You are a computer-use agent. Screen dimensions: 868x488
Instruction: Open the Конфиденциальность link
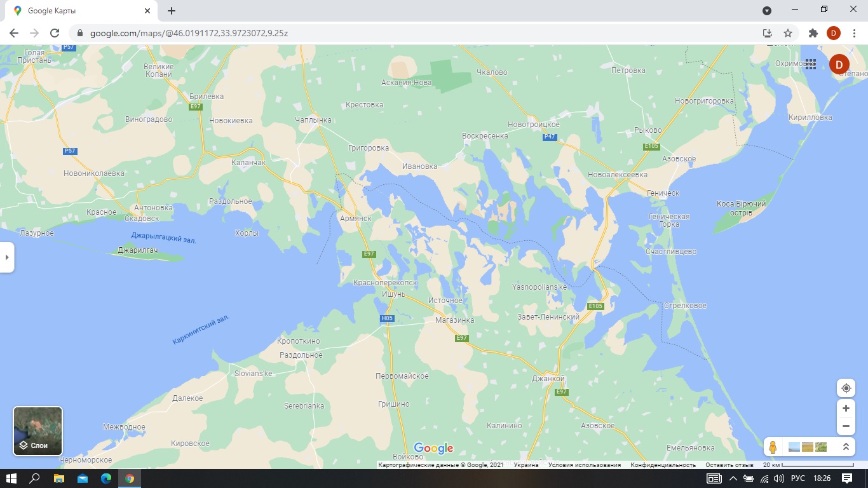(663, 465)
